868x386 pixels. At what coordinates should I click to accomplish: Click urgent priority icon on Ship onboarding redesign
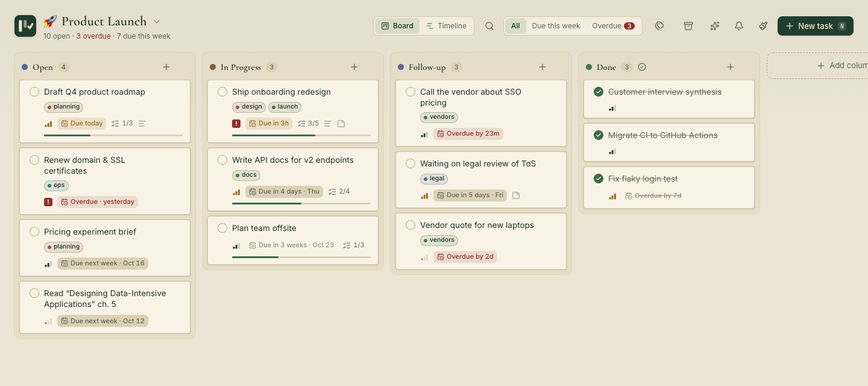click(236, 124)
